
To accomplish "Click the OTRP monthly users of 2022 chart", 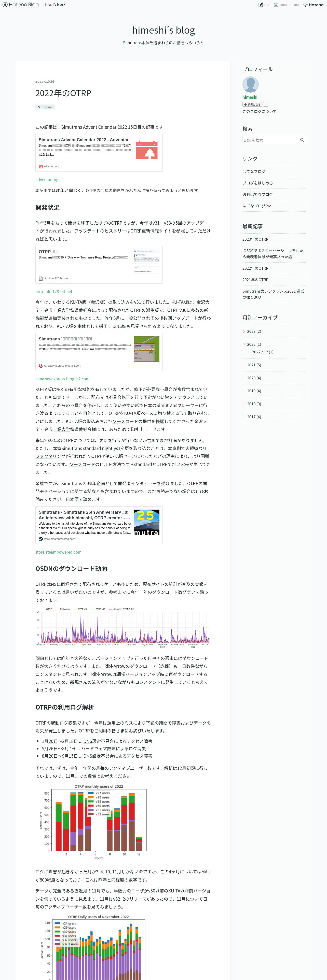I will coord(94,822).
